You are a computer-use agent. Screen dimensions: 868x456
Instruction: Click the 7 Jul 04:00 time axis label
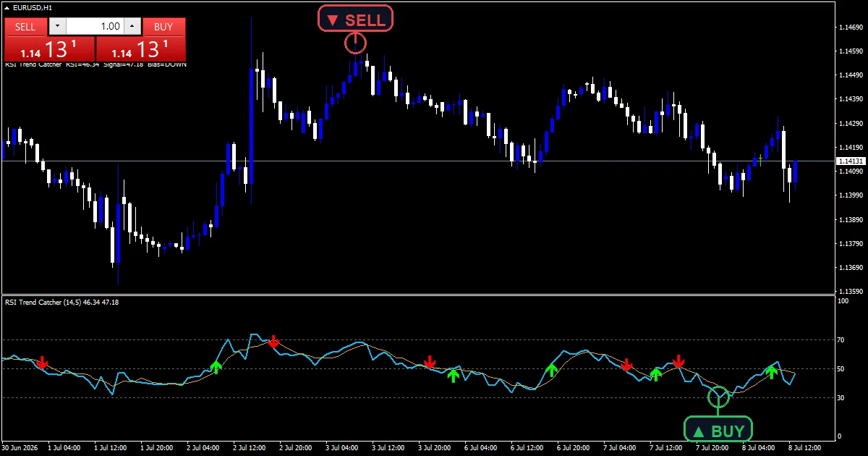(618, 449)
